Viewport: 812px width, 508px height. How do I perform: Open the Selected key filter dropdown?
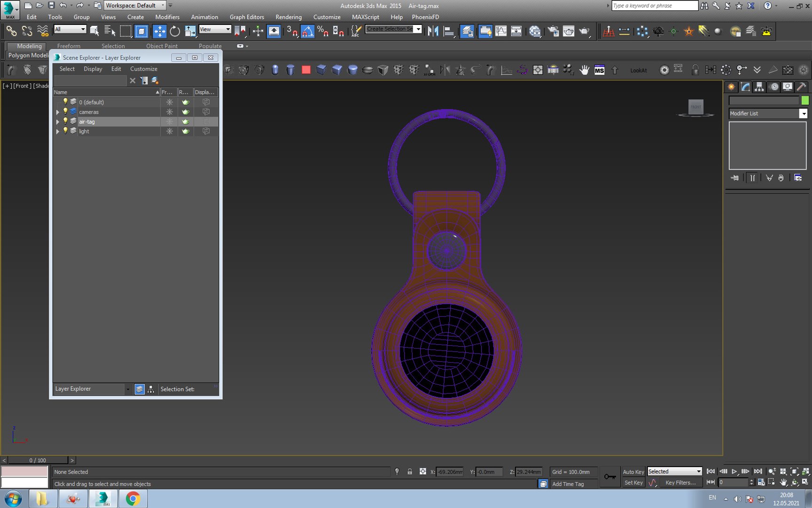[674, 471]
